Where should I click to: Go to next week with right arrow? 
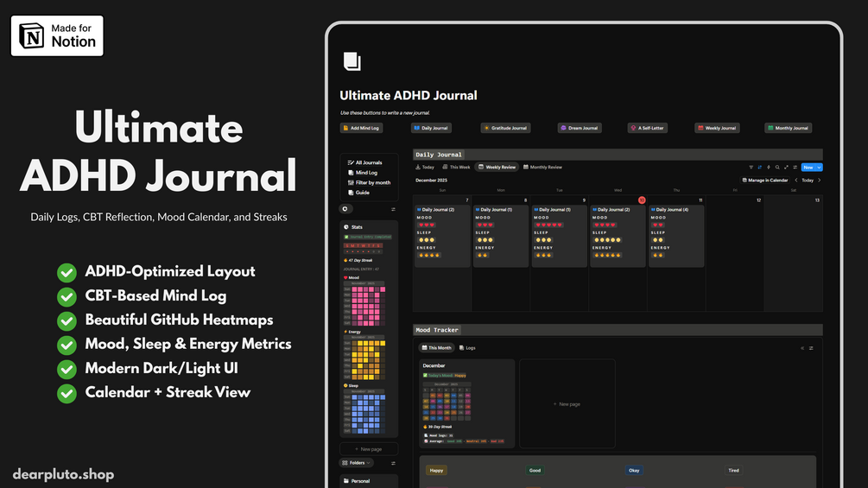[820, 181]
